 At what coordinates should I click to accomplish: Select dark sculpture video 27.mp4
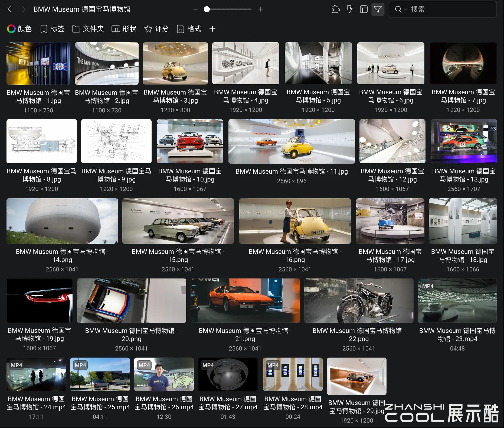click(x=228, y=374)
